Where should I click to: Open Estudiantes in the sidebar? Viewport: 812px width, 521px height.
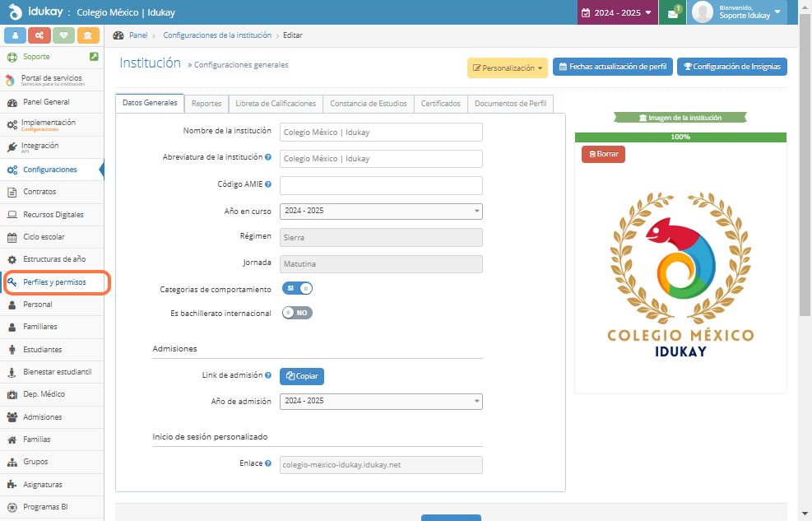52,350
